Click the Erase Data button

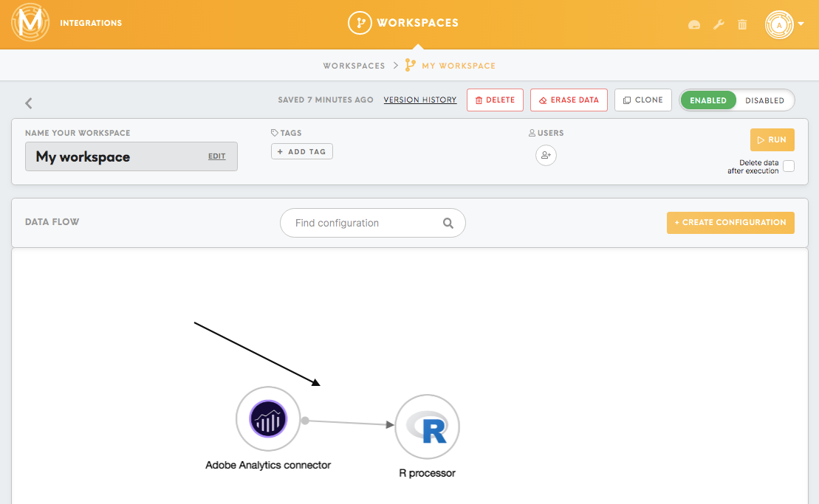tap(569, 100)
